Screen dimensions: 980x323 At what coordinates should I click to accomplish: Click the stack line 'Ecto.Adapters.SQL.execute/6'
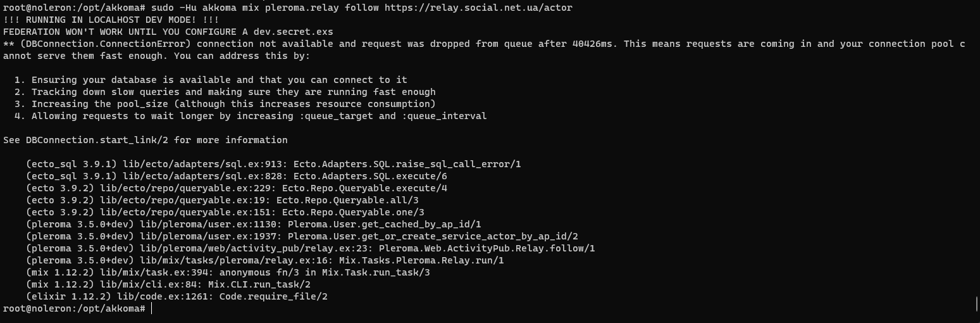[237, 176]
